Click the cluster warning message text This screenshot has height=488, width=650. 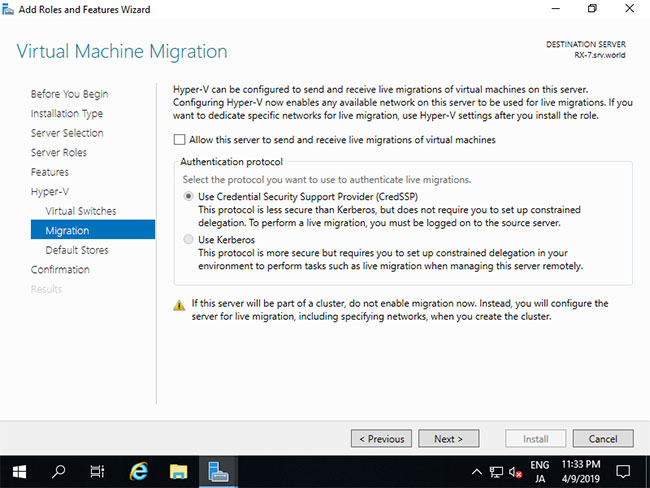(x=400, y=310)
